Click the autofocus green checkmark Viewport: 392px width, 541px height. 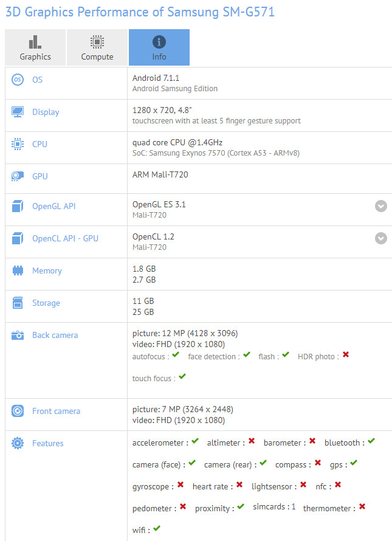coord(176,355)
